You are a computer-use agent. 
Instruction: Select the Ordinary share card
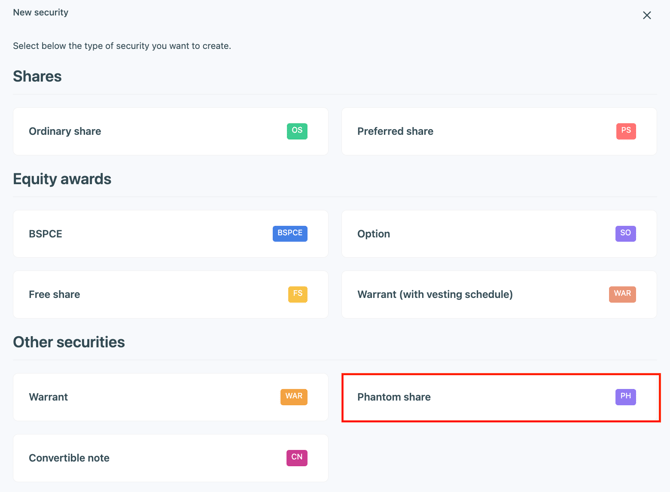[150, 132]
